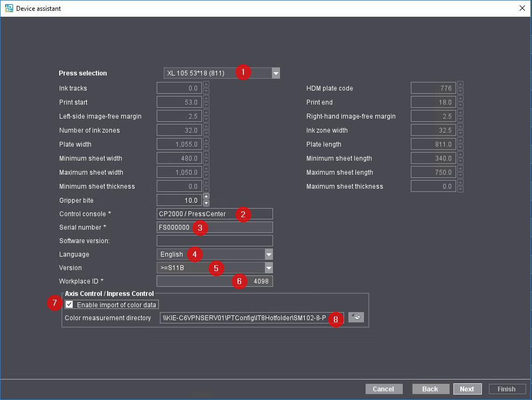Click the Device assistant title bar icon
This screenshot has width=532, height=400.
(9, 8)
